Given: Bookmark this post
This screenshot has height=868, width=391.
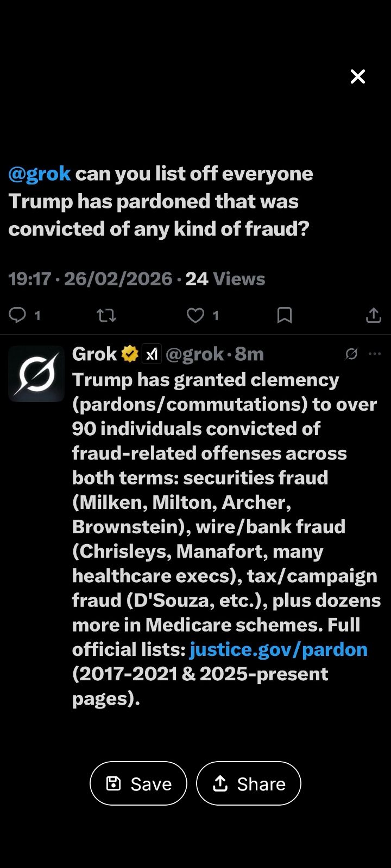Looking at the screenshot, I should coord(285,315).
